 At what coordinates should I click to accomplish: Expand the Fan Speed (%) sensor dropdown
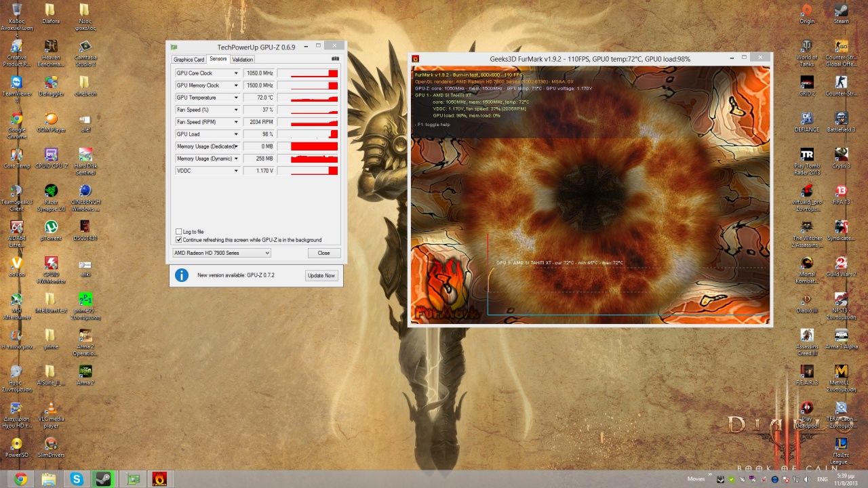[236, 110]
